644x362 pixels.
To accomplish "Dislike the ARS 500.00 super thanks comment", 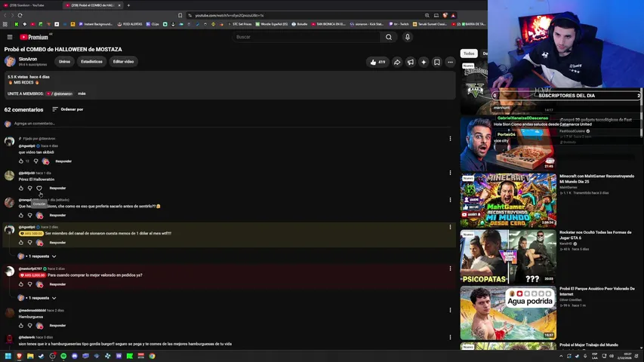I will click(30, 243).
